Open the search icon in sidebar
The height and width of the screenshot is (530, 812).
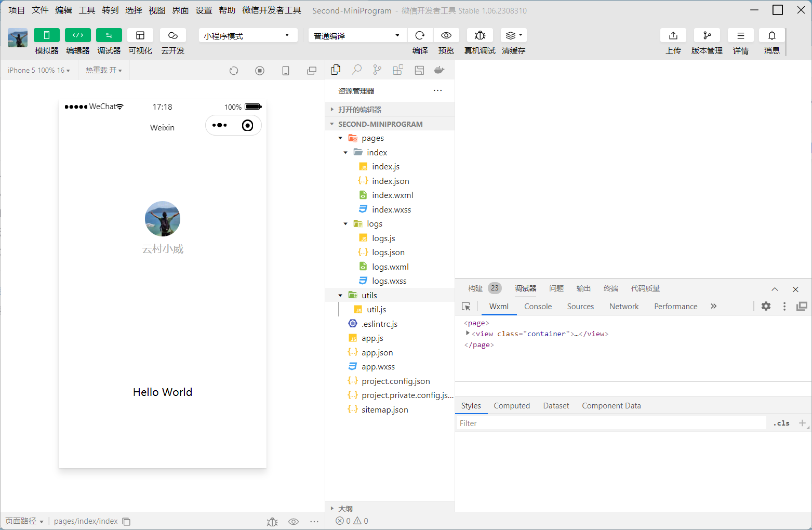click(x=356, y=70)
